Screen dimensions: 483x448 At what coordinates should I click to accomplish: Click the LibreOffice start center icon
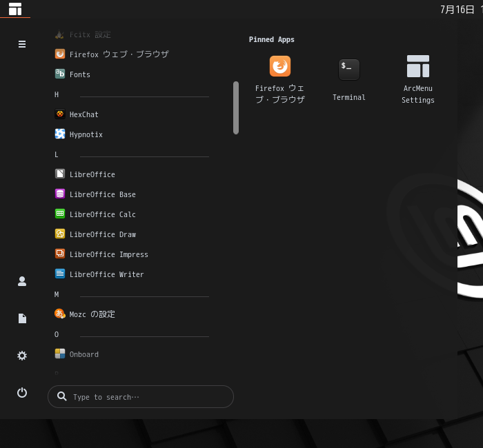tap(60, 174)
